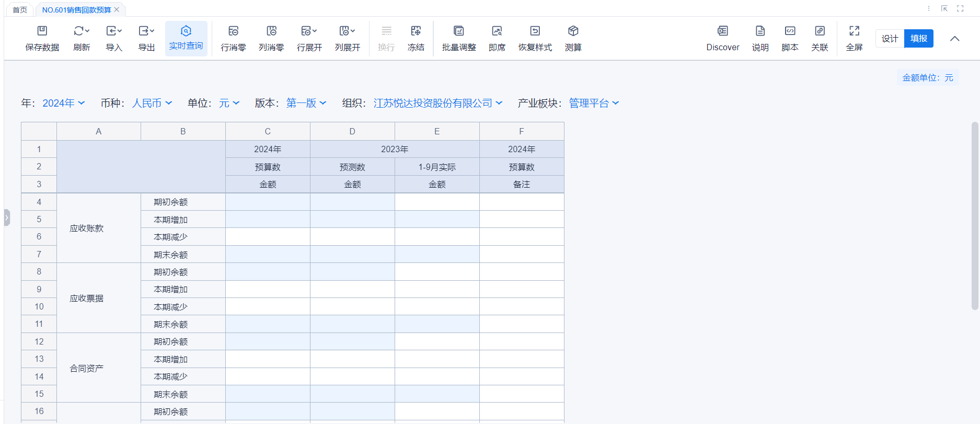
Task: Click the vertical scrollbar on the right
Action: pos(974,215)
